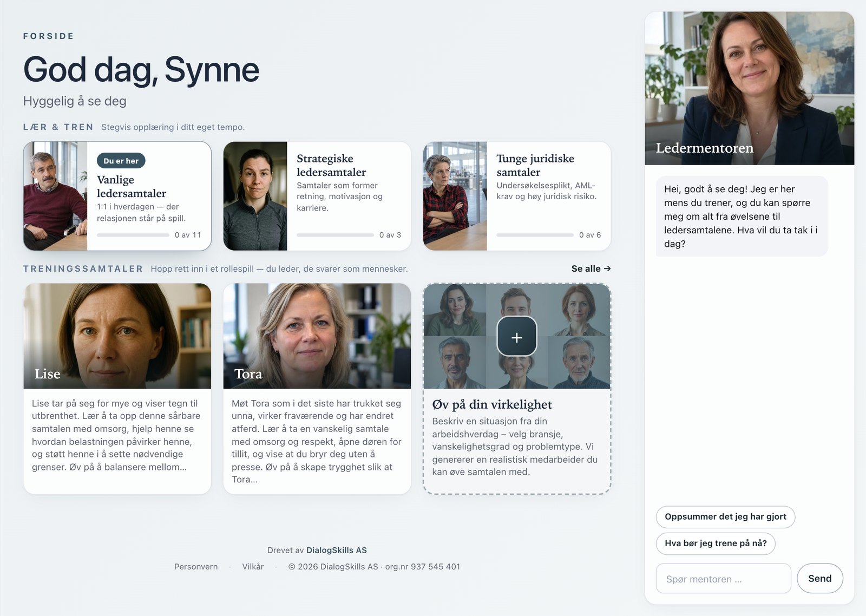The height and width of the screenshot is (616, 866).
Task: Click the '0 av 11' progress text
Action: pyautogui.click(x=188, y=235)
